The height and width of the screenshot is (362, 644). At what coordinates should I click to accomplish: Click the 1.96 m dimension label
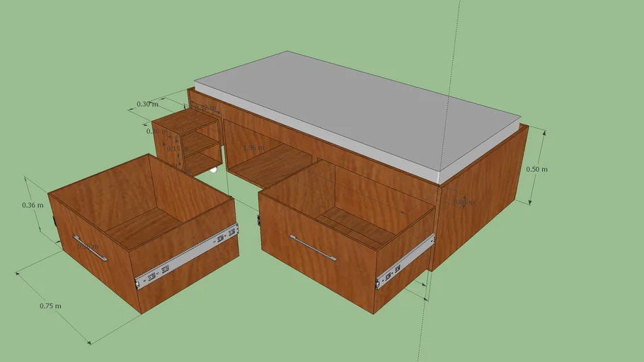(x=253, y=148)
